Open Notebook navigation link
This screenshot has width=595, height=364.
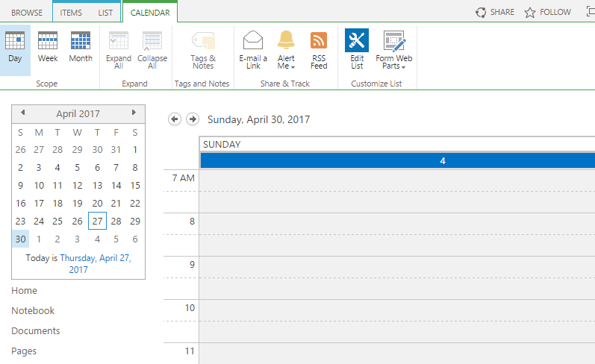tap(33, 311)
